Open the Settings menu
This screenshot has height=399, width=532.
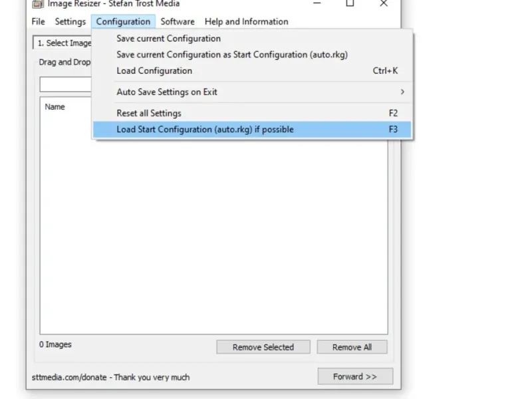click(x=70, y=22)
